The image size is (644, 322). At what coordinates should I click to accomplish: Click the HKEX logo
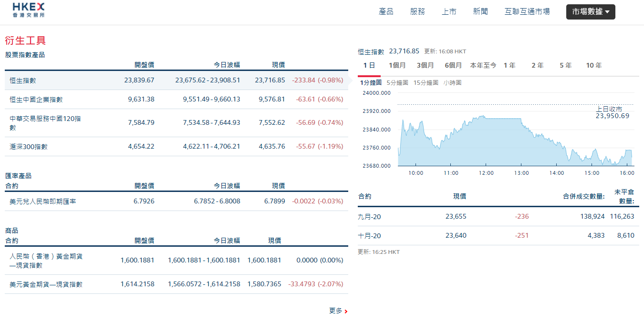29,10
